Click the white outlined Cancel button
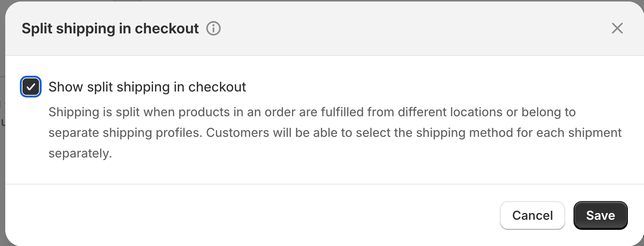The image size is (644, 246). pos(532,215)
